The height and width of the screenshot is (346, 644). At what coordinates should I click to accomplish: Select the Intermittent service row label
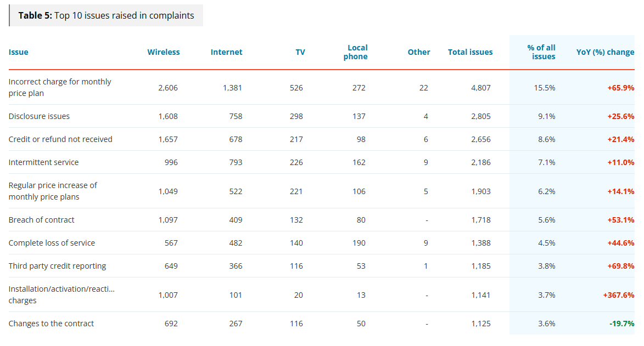(x=43, y=162)
